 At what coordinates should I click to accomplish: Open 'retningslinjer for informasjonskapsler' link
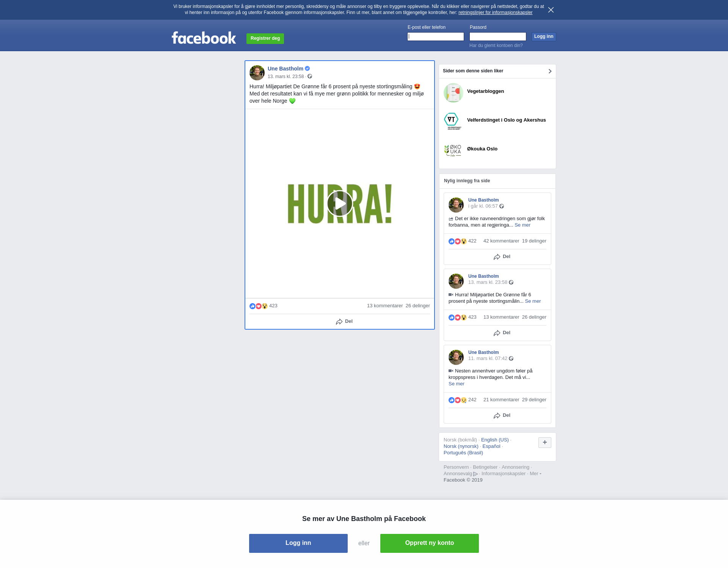point(495,13)
